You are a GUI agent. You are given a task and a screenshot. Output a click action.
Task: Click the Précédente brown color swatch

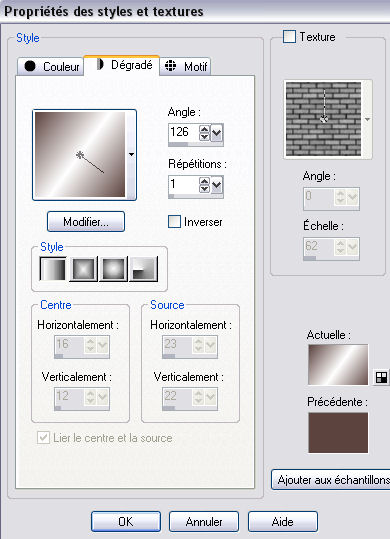pyautogui.click(x=338, y=433)
